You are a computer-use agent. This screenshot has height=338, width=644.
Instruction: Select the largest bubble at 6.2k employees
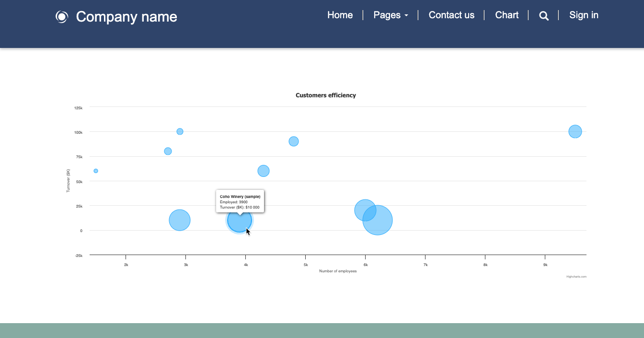coord(378,220)
